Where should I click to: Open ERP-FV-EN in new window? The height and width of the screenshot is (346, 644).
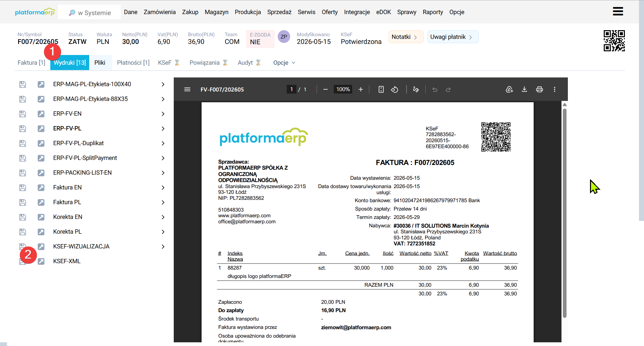(41, 114)
